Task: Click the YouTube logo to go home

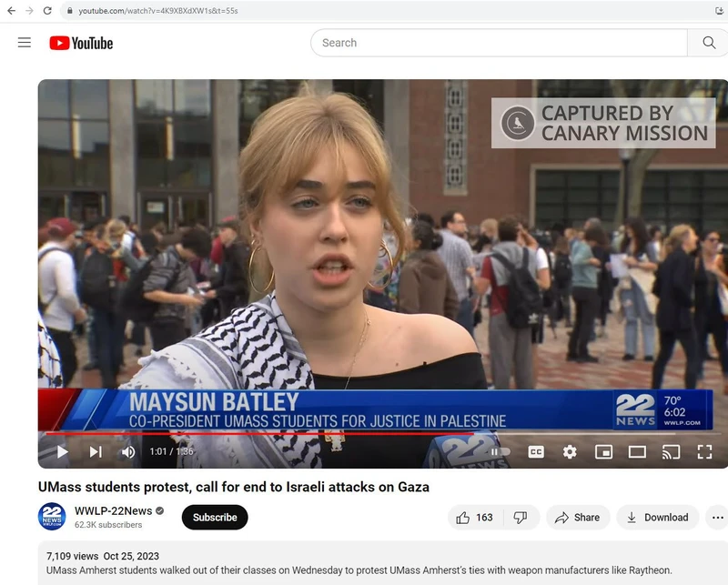Action: point(82,42)
